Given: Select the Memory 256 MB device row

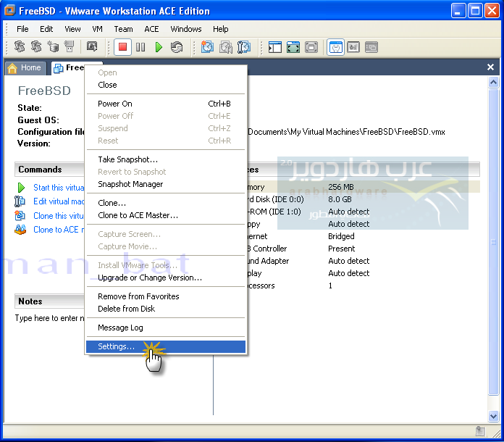Looking at the screenshot, I should point(364,187).
